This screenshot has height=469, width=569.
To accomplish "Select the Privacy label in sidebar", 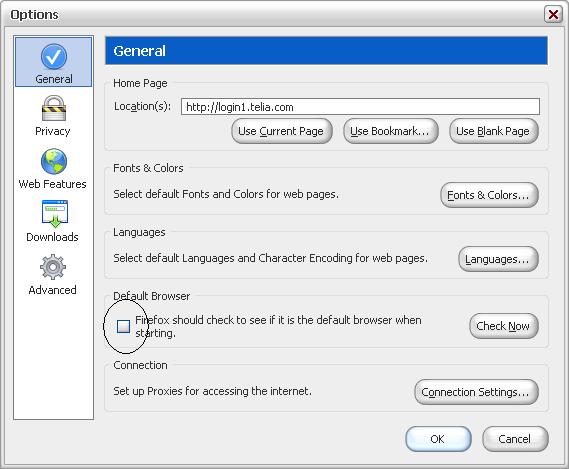I will 53,131.
